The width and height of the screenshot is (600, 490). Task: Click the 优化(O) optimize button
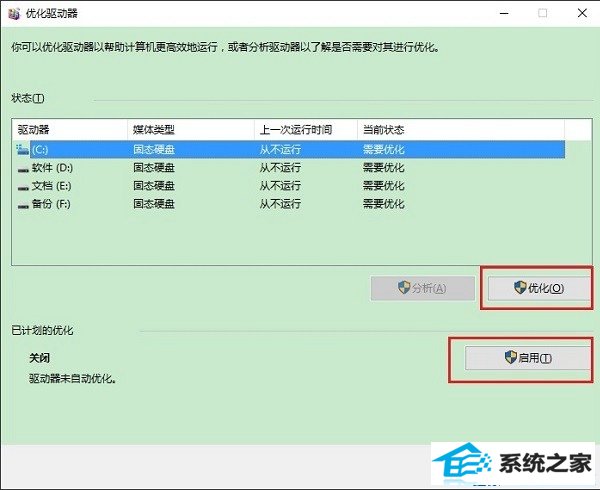pyautogui.click(x=539, y=288)
